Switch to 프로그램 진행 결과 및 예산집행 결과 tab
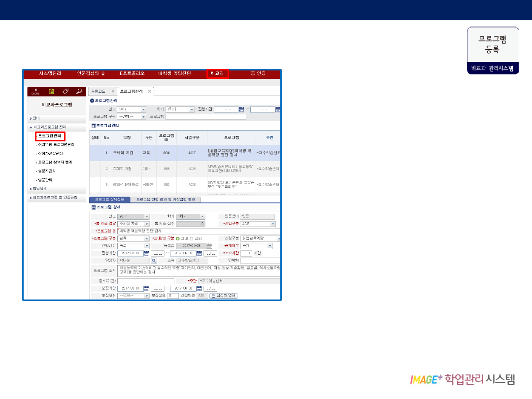This screenshot has height=399, width=532. coord(166,199)
